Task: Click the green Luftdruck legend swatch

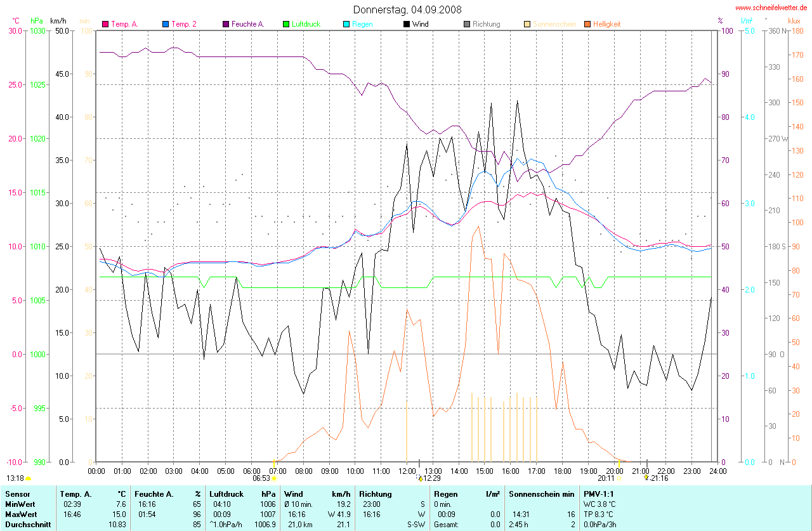Action: tap(286, 24)
